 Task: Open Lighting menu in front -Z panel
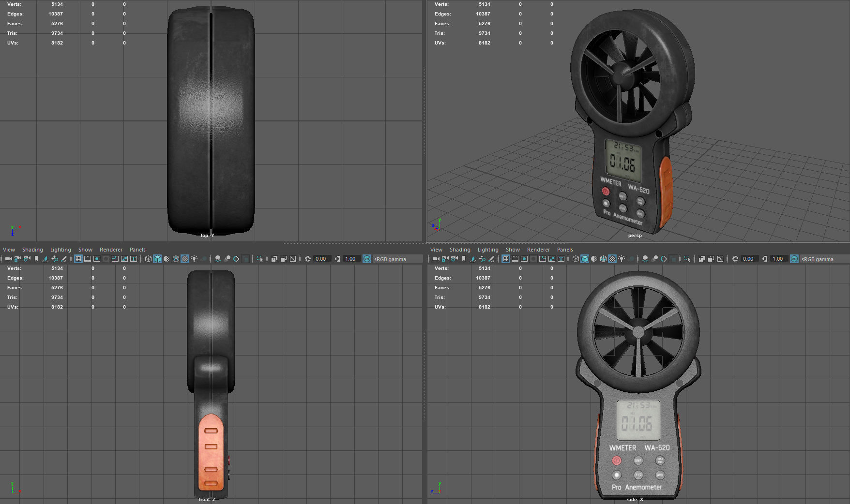(x=61, y=250)
